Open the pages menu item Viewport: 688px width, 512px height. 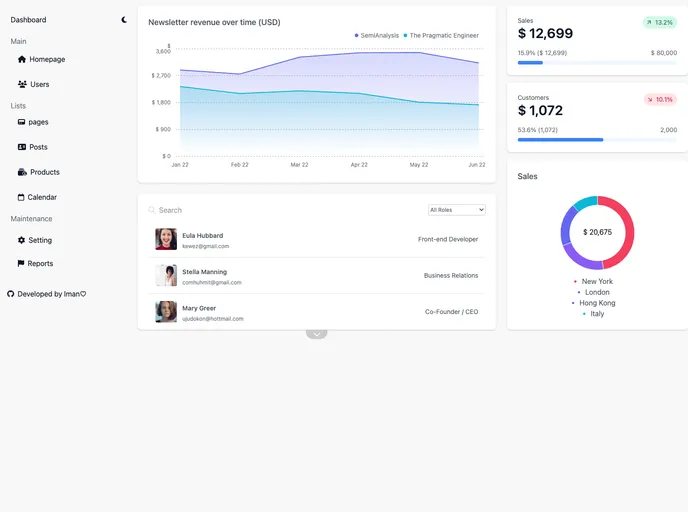tap(38, 122)
